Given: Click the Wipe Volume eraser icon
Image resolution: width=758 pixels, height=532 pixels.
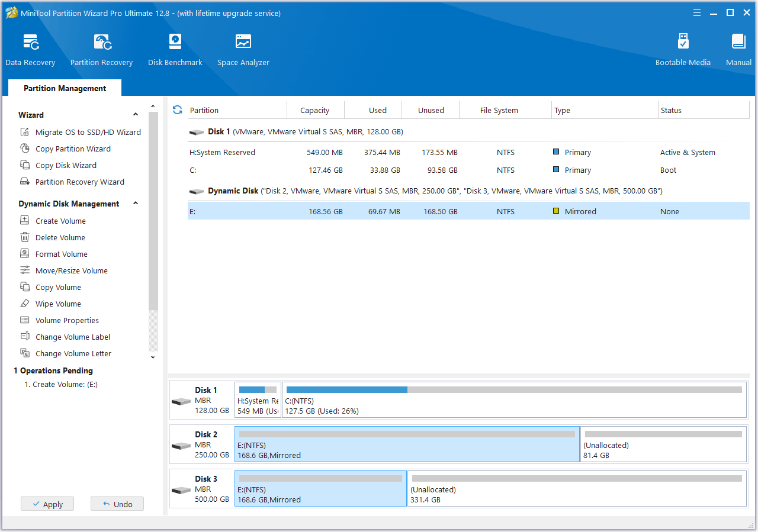Looking at the screenshot, I should [x=25, y=304].
